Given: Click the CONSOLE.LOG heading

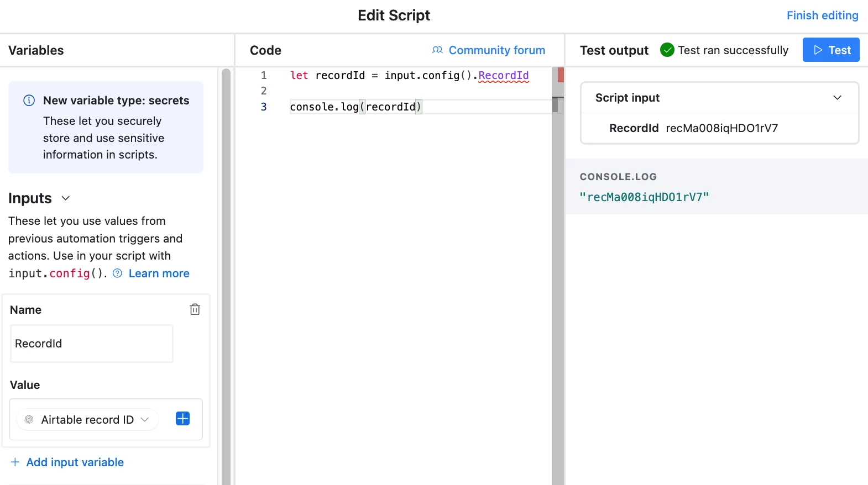Looking at the screenshot, I should pyautogui.click(x=618, y=177).
